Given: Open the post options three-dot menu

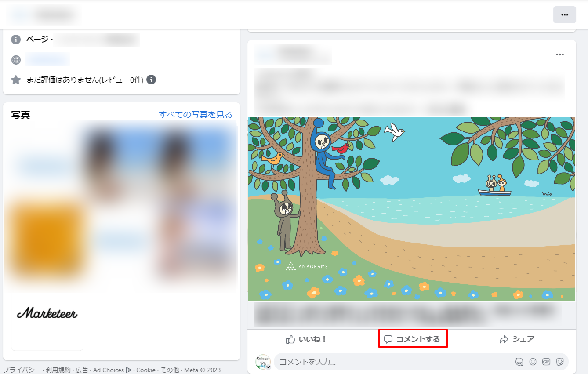Looking at the screenshot, I should tap(559, 54).
